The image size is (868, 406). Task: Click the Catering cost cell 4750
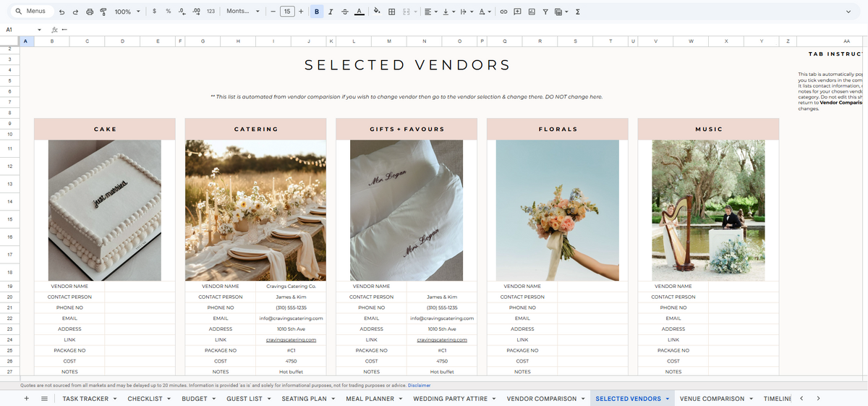[291, 361]
